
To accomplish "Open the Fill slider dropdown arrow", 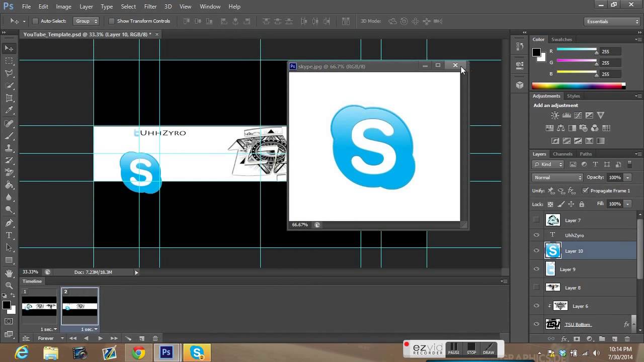I will pyautogui.click(x=628, y=204).
